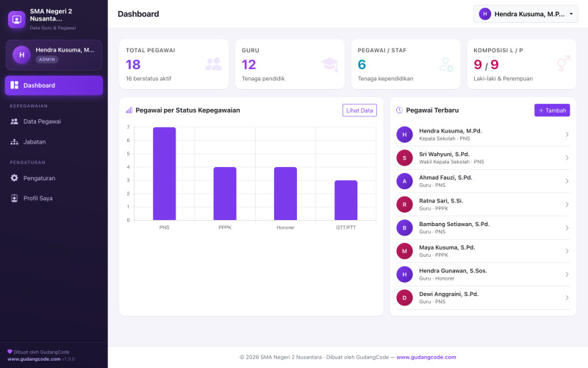Click the top bar user avatar H

pos(485,14)
